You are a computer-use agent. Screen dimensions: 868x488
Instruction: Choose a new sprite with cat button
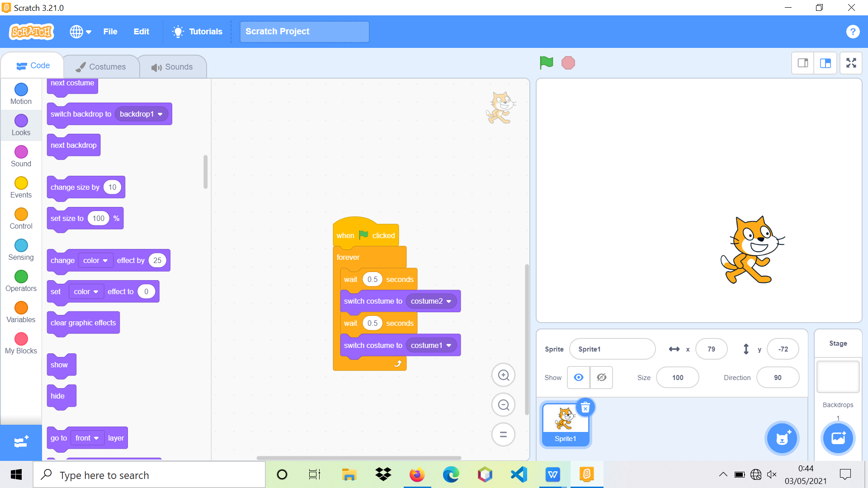782,438
